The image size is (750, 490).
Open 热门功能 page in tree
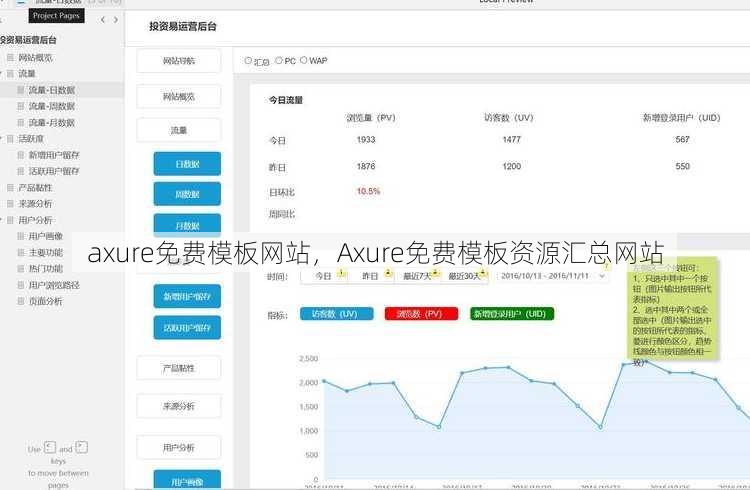tap(46, 268)
